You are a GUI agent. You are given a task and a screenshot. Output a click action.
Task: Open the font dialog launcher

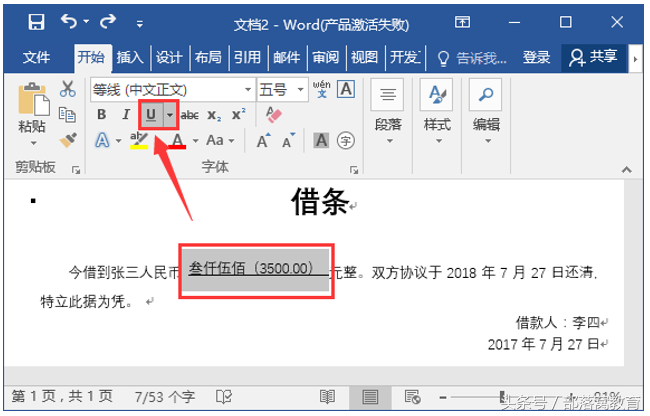(354, 169)
